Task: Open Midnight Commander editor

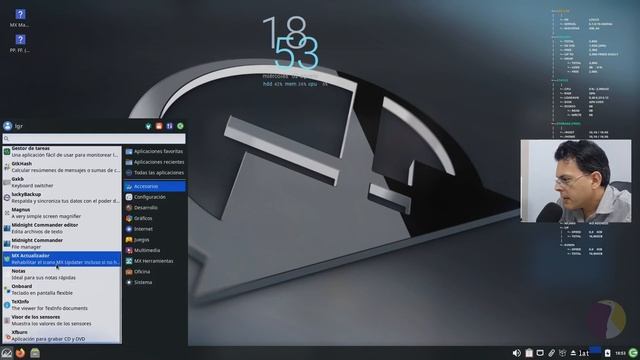Action: [x=62, y=228]
